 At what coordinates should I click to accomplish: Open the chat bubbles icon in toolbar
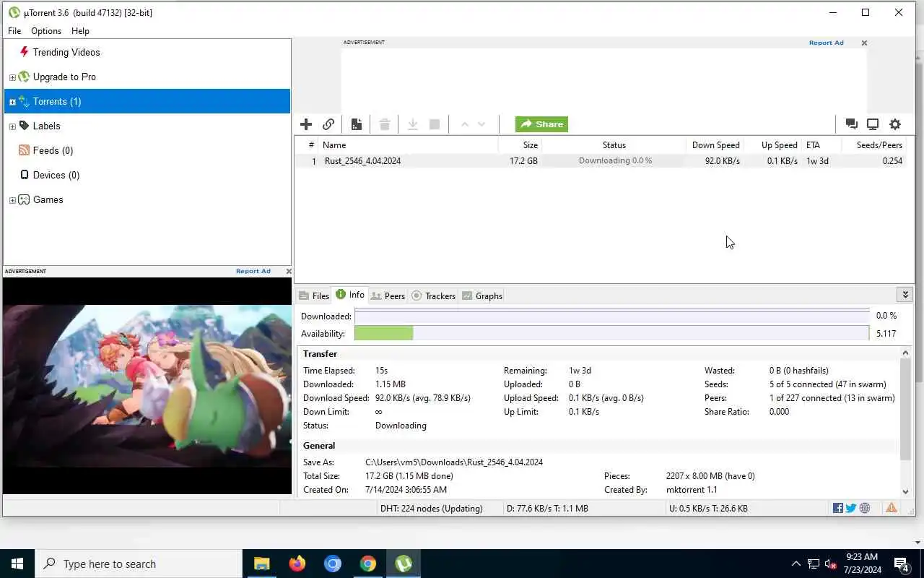[851, 124]
